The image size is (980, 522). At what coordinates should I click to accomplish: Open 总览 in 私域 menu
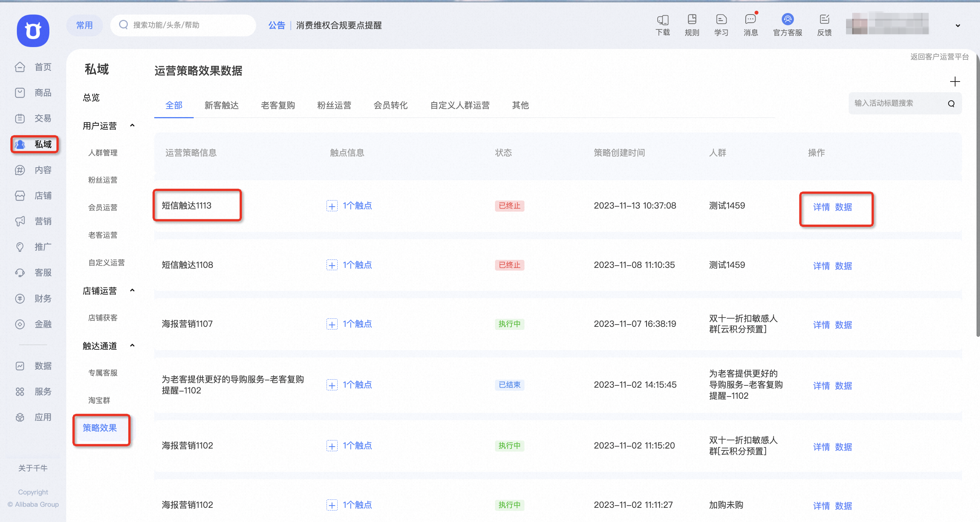pyautogui.click(x=91, y=98)
